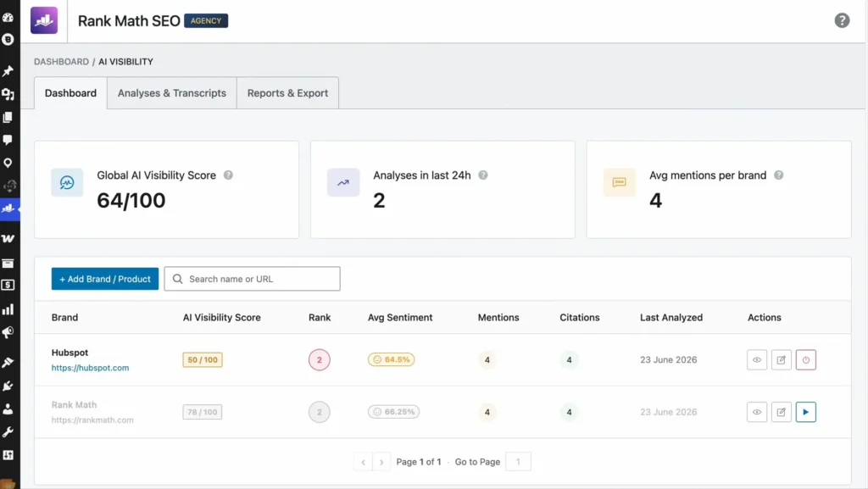
Task: Open the W-logo plugin sidebar icon
Action: pos(8,238)
